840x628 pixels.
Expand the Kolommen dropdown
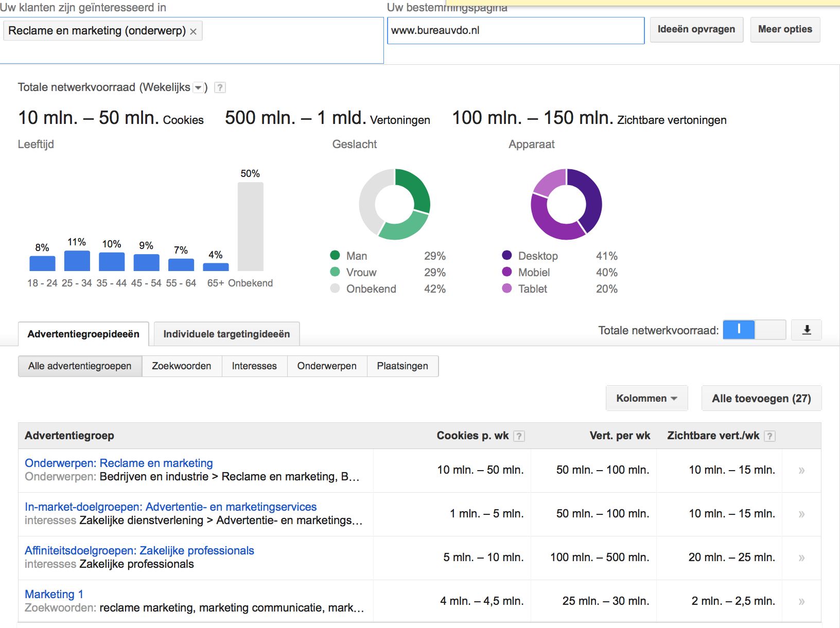click(646, 398)
